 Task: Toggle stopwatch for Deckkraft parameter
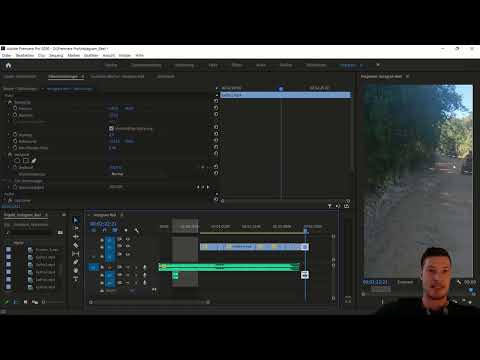coord(15,167)
